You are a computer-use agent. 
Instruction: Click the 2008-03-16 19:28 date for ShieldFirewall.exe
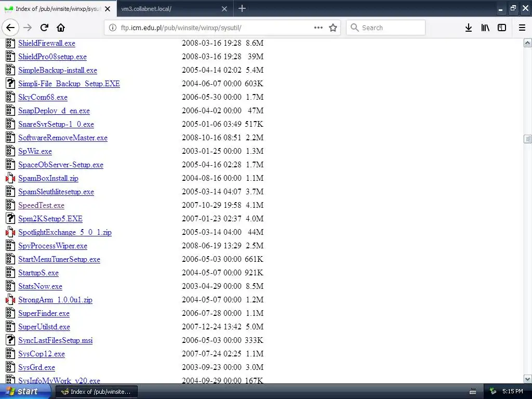[x=211, y=43]
